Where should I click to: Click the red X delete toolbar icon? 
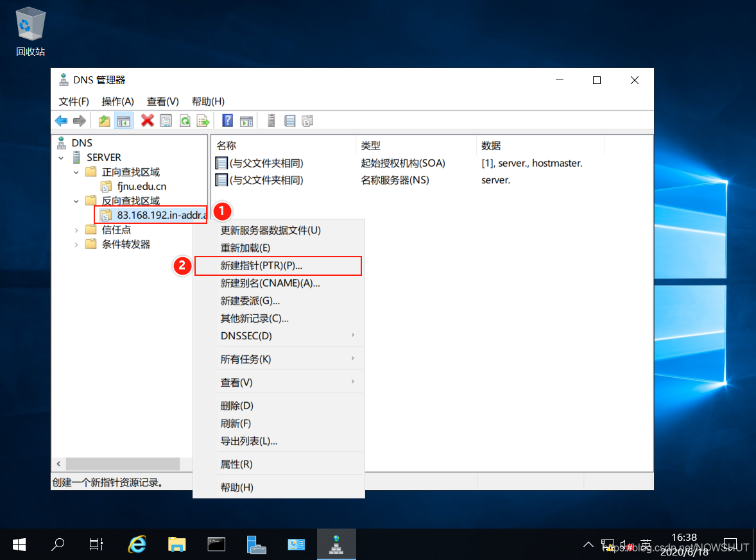point(148,121)
